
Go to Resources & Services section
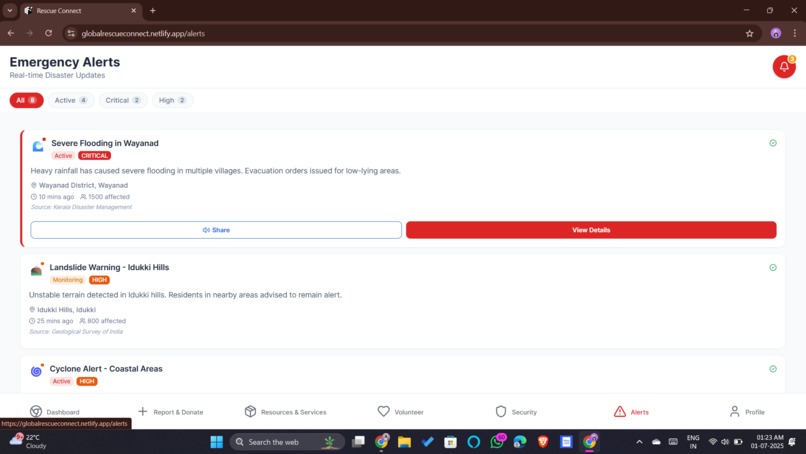coord(285,412)
